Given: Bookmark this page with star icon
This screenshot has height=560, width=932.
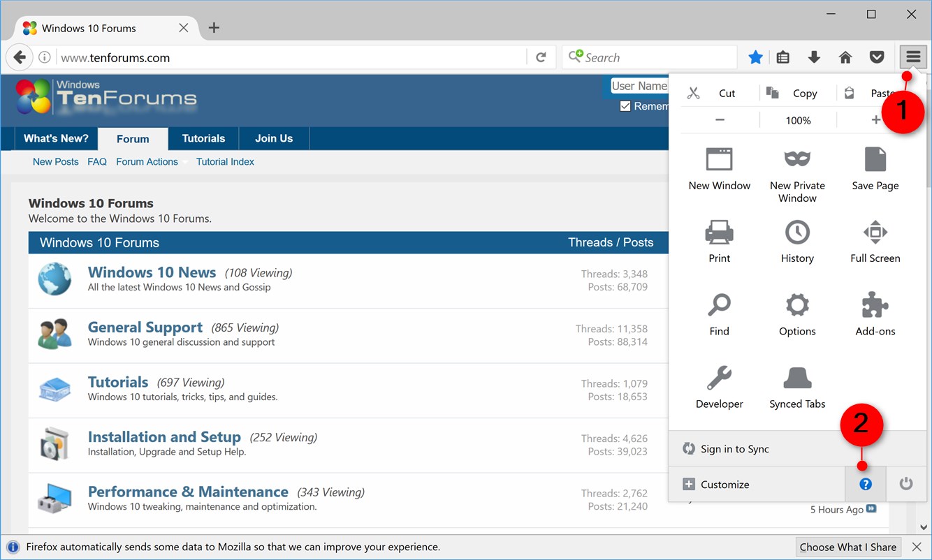Looking at the screenshot, I should (x=755, y=57).
